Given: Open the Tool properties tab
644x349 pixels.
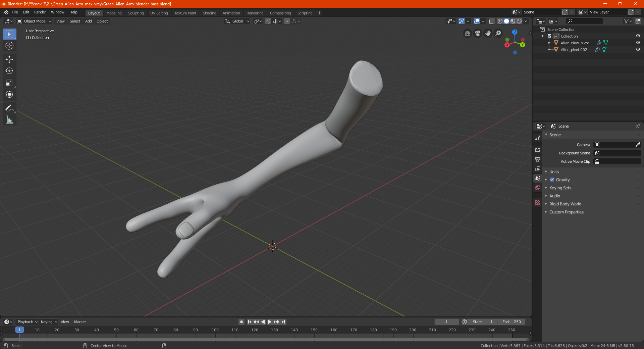Looking at the screenshot, I should [x=538, y=138].
